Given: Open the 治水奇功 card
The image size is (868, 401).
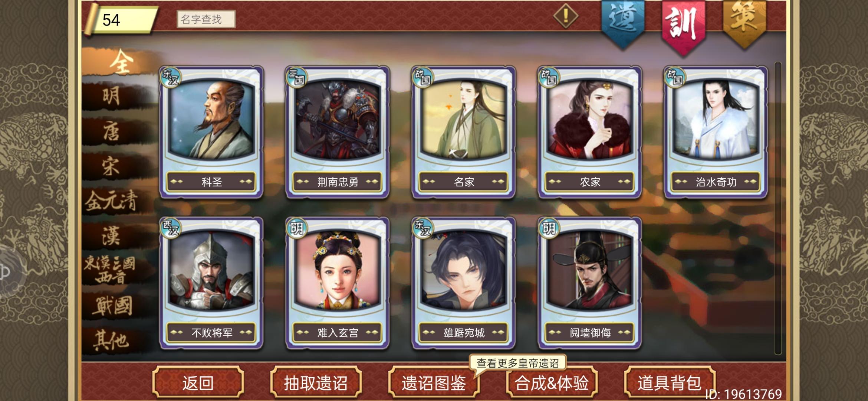Looking at the screenshot, I should click(x=716, y=132).
